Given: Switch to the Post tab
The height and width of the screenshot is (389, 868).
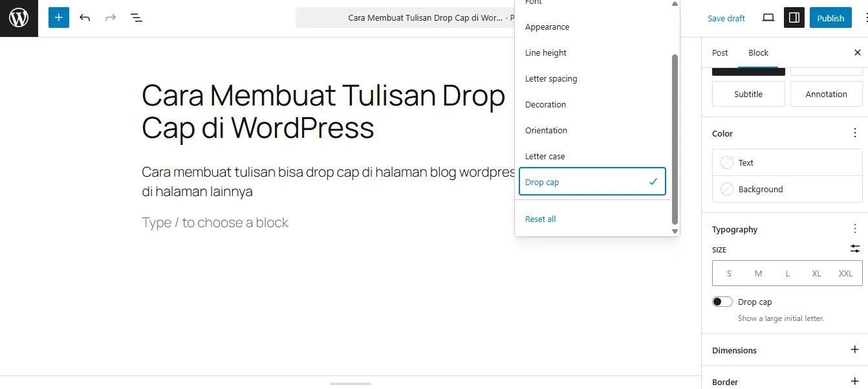Looking at the screenshot, I should (720, 52).
